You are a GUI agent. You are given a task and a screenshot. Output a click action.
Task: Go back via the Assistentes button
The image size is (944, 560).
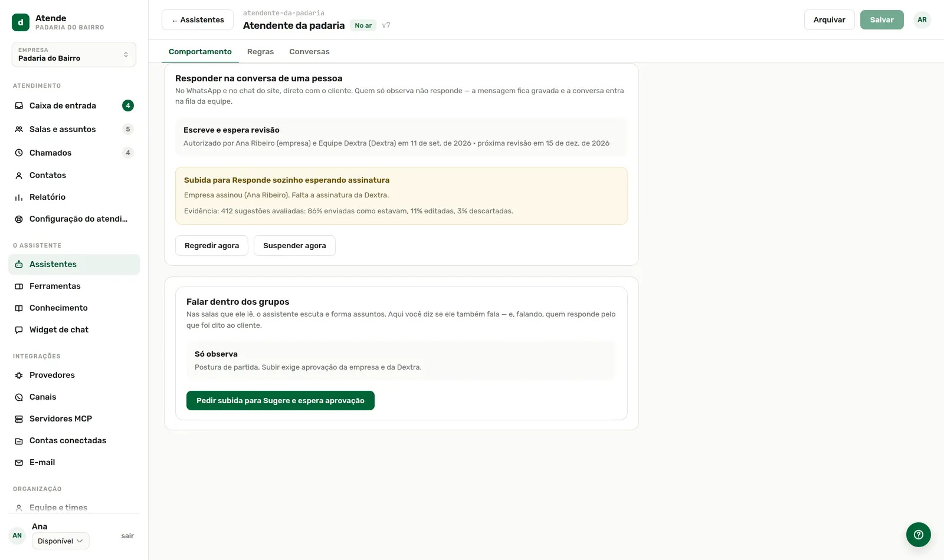tap(198, 19)
